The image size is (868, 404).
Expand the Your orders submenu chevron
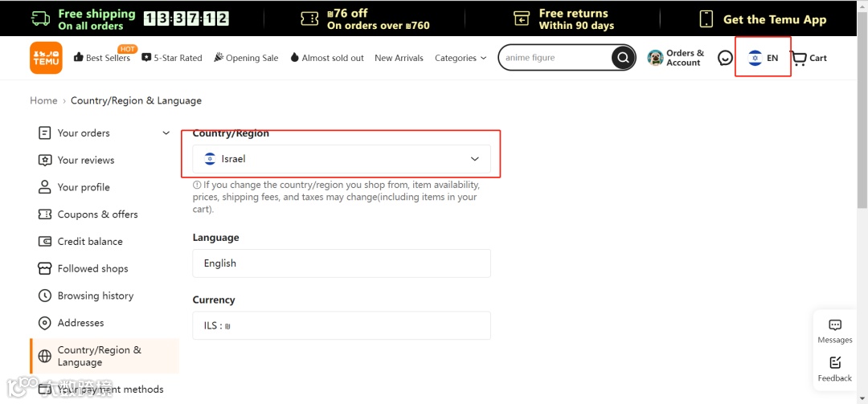pyautogui.click(x=166, y=133)
